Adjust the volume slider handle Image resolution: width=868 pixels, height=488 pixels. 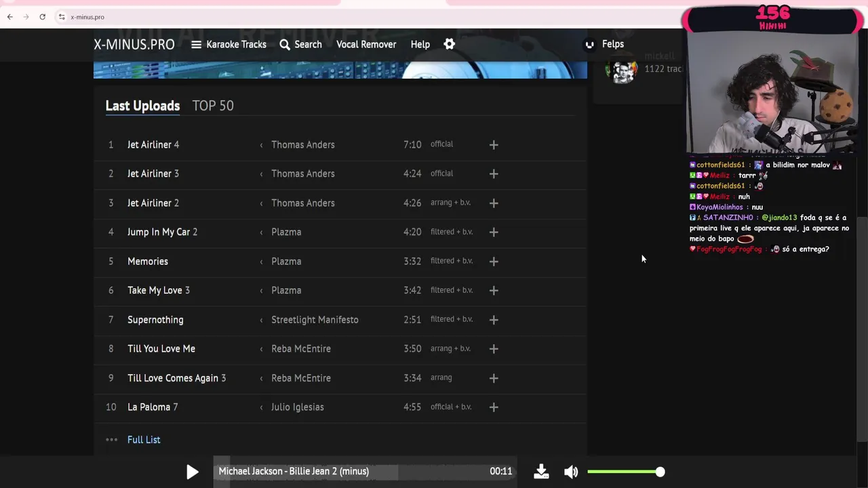(660, 472)
